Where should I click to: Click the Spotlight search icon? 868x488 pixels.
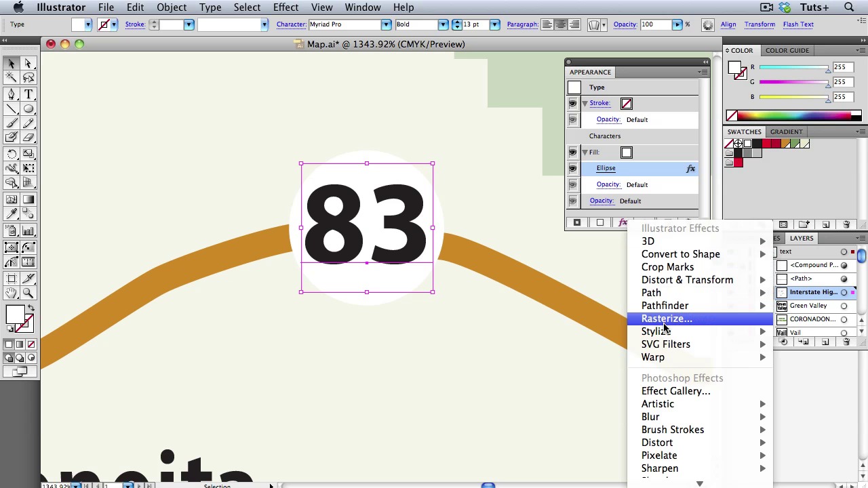(x=849, y=7)
